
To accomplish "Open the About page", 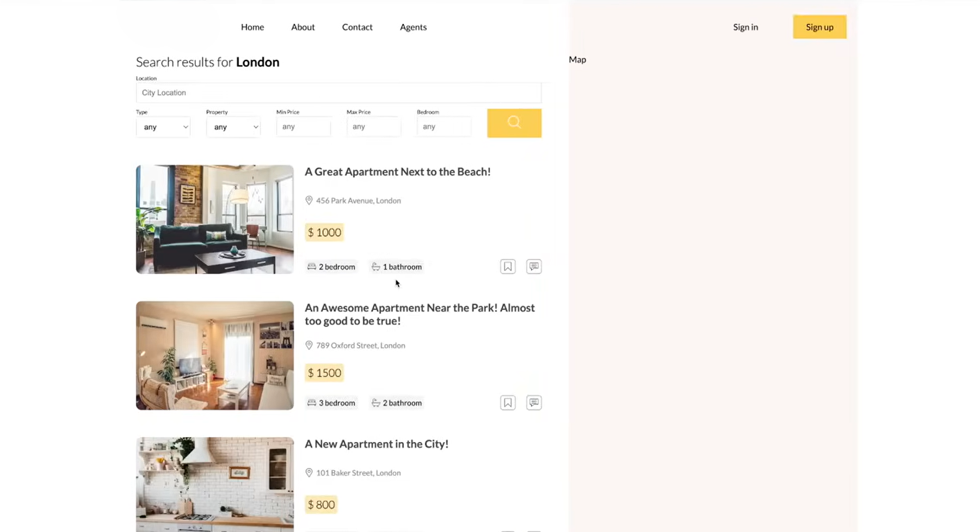I will pyautogui.click(x=303, y=27).
